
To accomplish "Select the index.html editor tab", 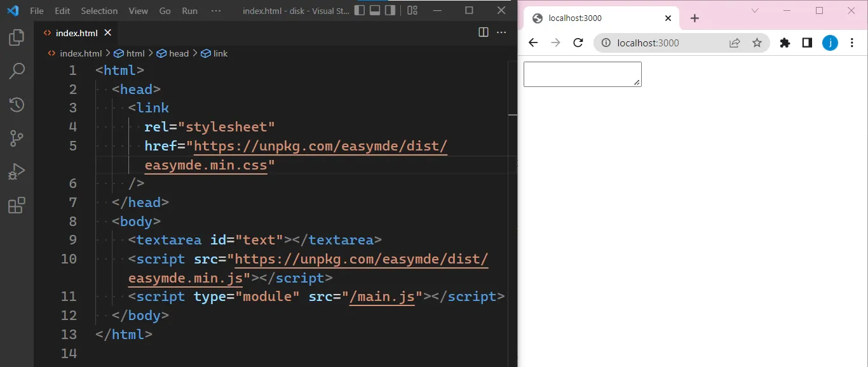I will tap(76, 32).
